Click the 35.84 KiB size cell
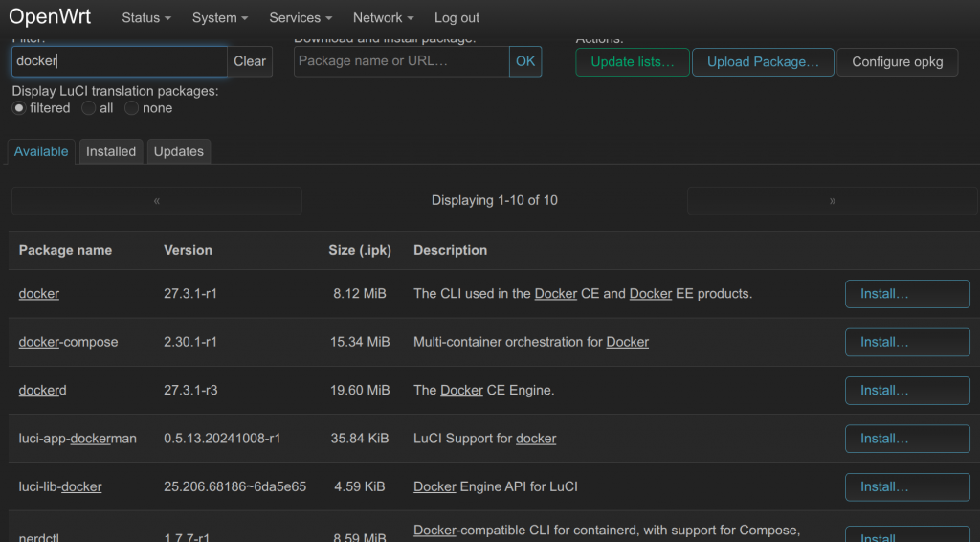 (x=360, y=439)
